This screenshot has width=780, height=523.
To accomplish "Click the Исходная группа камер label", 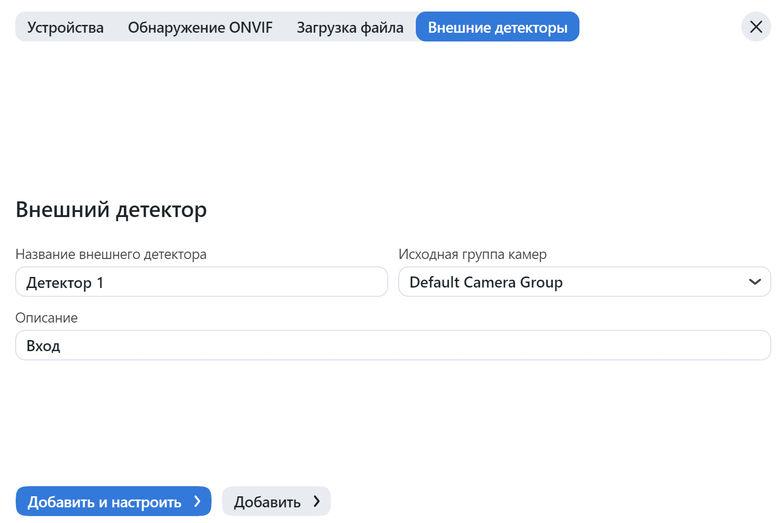I will [472, 254].
